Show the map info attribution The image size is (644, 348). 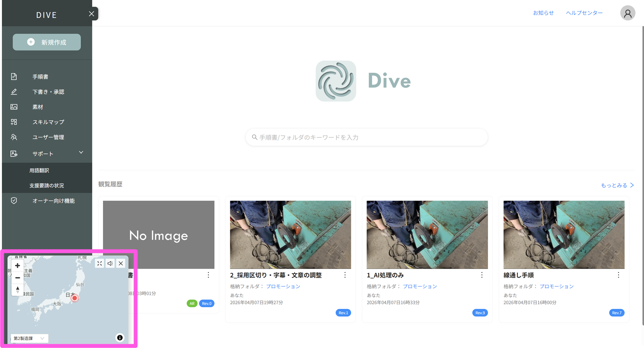(x=120, y=338)
